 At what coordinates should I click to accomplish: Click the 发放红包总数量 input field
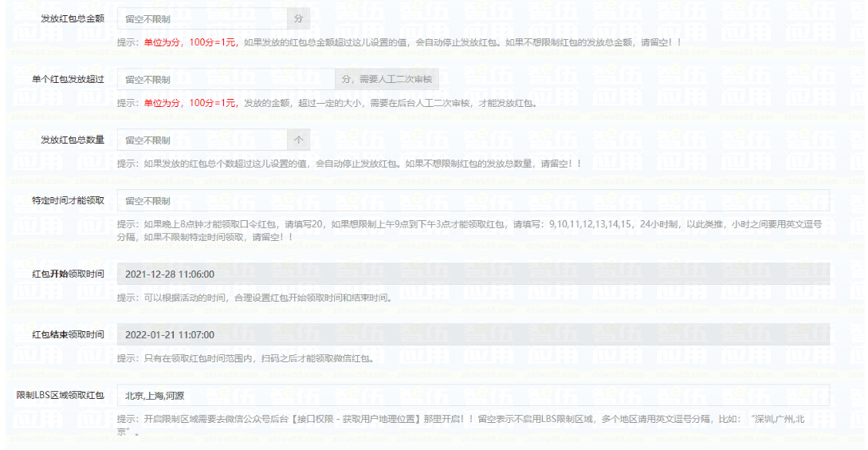[x=202, y=140]
